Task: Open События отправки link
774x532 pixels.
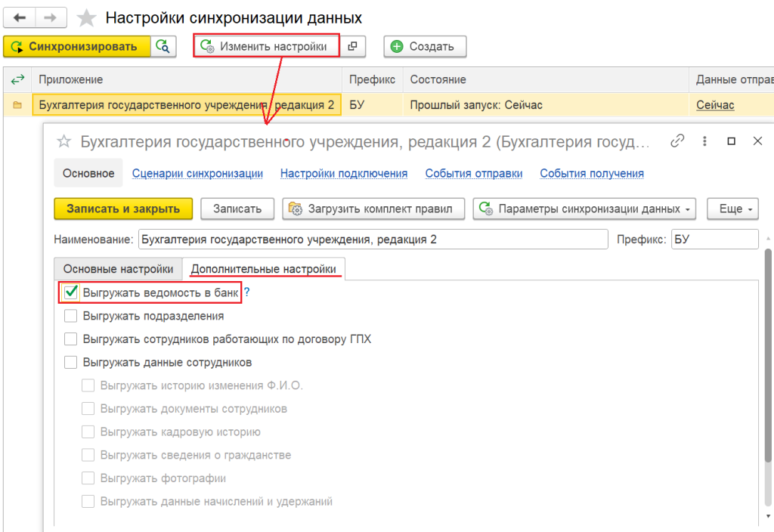Action: click(x=474, y=173)
